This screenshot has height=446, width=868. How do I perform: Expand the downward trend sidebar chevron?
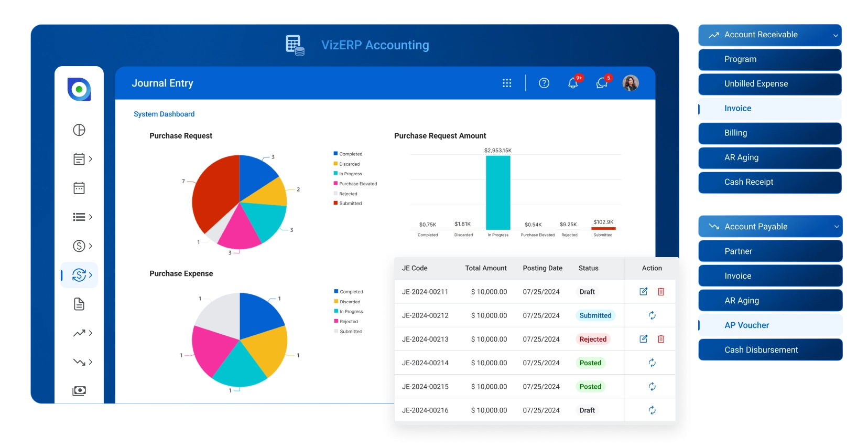[x=91, y=362]
